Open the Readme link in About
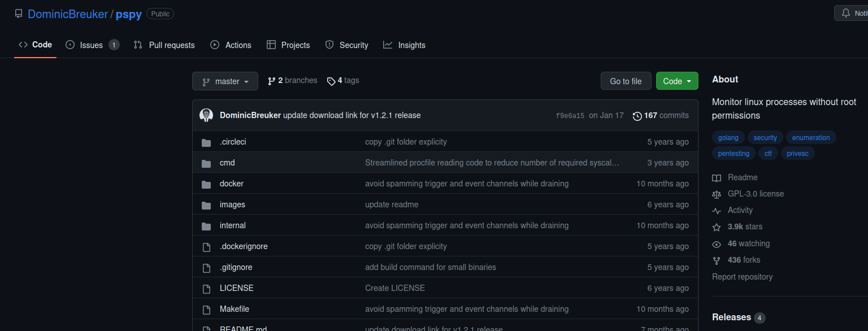 click(x=735, y=177)
